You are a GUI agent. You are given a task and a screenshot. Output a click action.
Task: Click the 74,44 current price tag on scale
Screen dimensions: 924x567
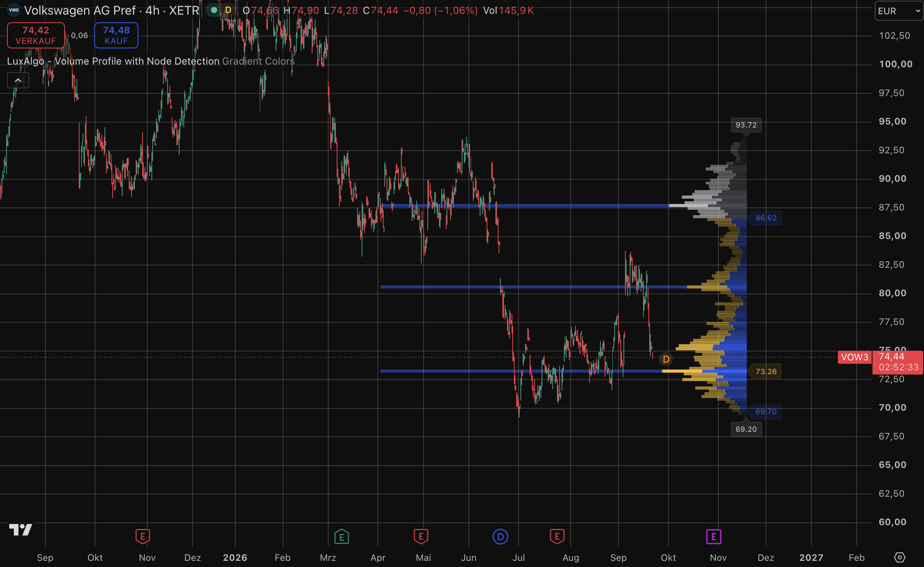tap(897, 362)
